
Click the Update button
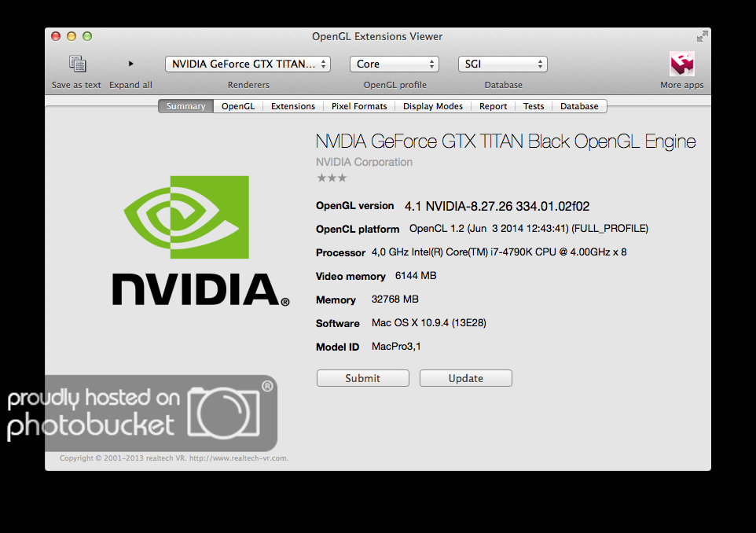tap(466, 378)
